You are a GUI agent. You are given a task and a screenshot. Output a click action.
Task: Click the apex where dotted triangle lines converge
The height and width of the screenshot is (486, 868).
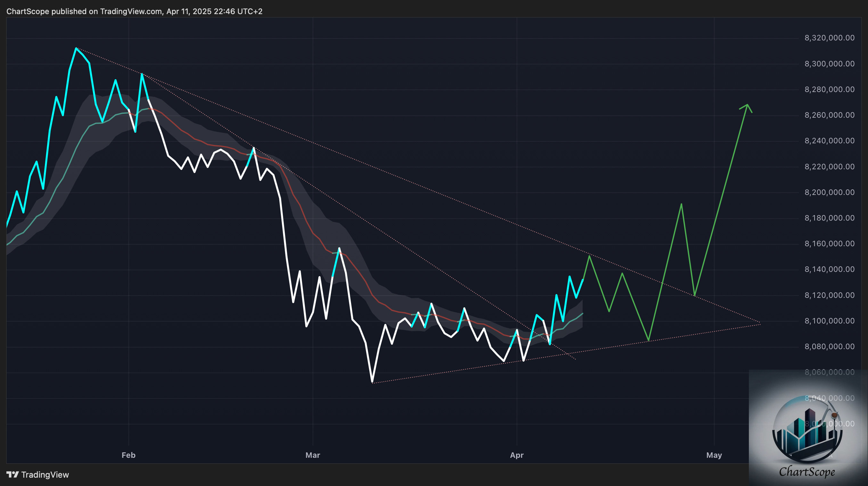[760, 323]
